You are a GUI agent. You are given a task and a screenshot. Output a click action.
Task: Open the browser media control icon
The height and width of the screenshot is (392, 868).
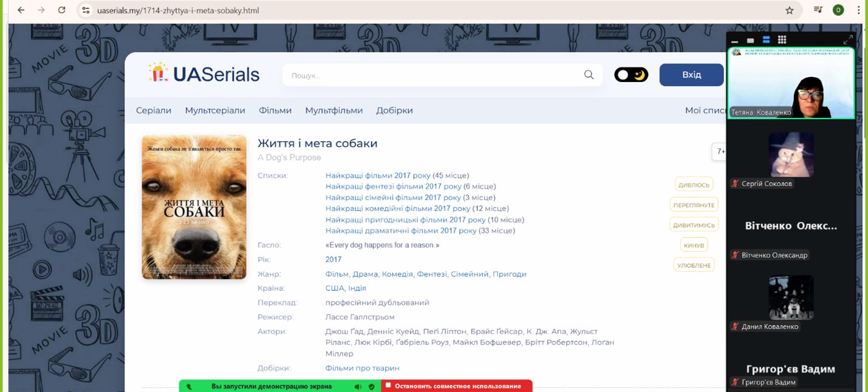click(x=818, y=10)
